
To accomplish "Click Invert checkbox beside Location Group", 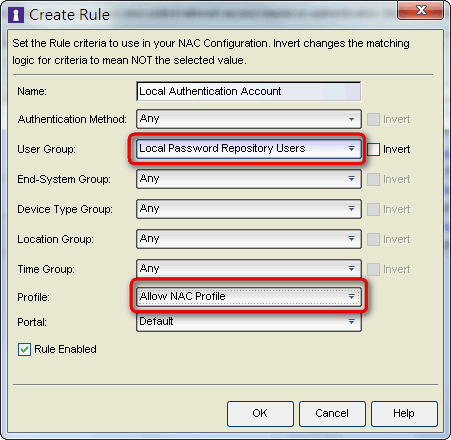I will (373, 239).
